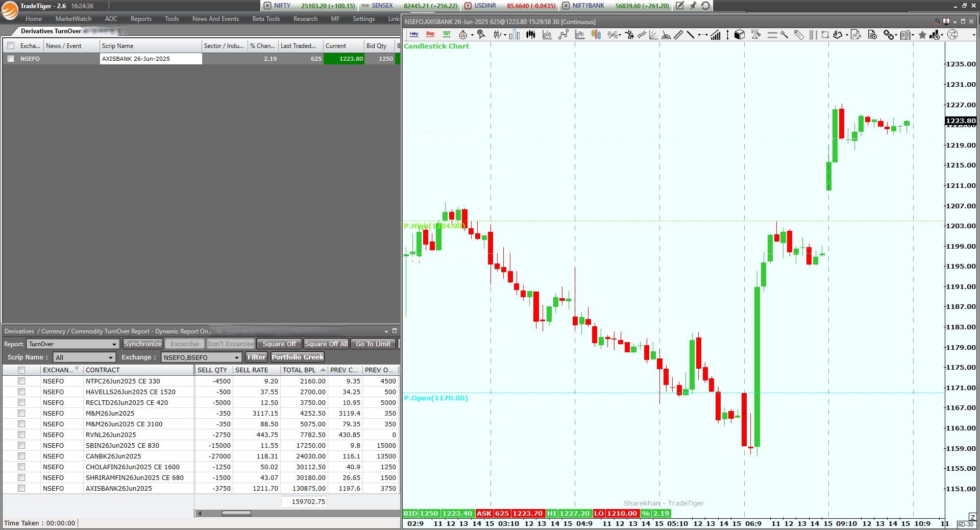Select the horizontal segment line tool
The image size is (980, 530).
[703, 35]
